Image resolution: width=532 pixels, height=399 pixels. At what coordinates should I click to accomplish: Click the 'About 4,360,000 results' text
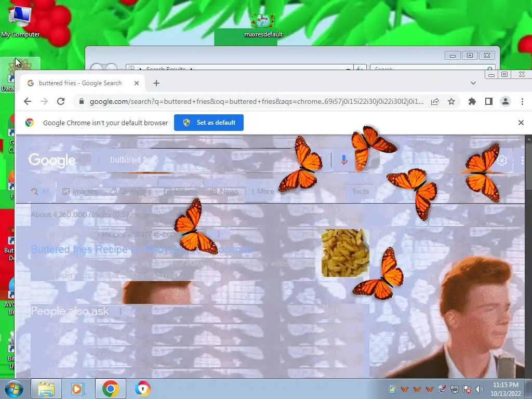click(96, 215)
